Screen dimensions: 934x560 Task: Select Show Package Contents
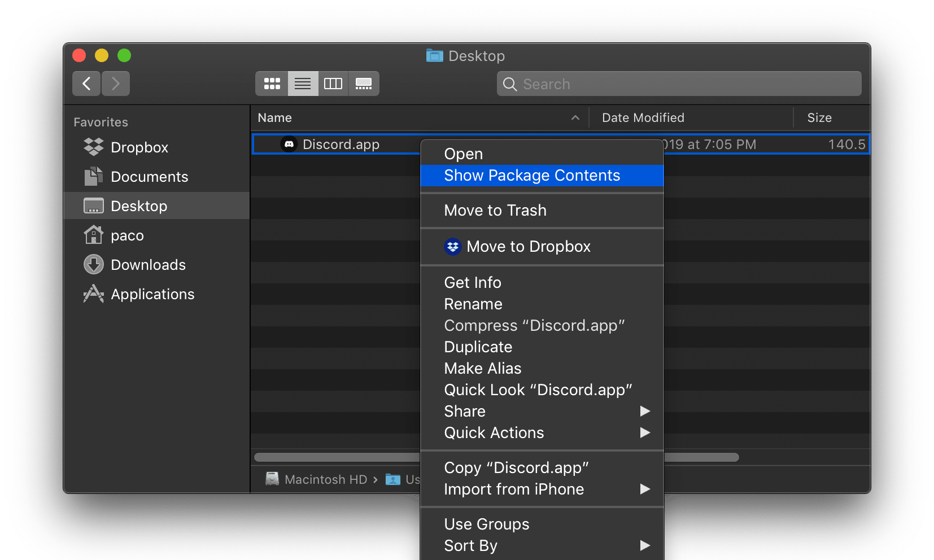coord(542,175)
